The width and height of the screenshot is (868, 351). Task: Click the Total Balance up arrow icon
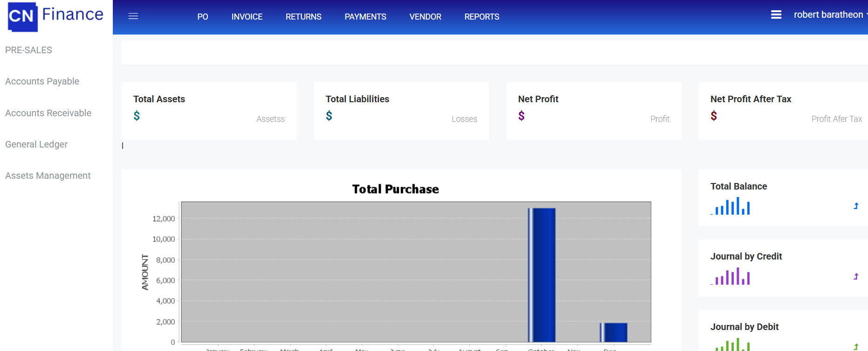click(856, 206)
